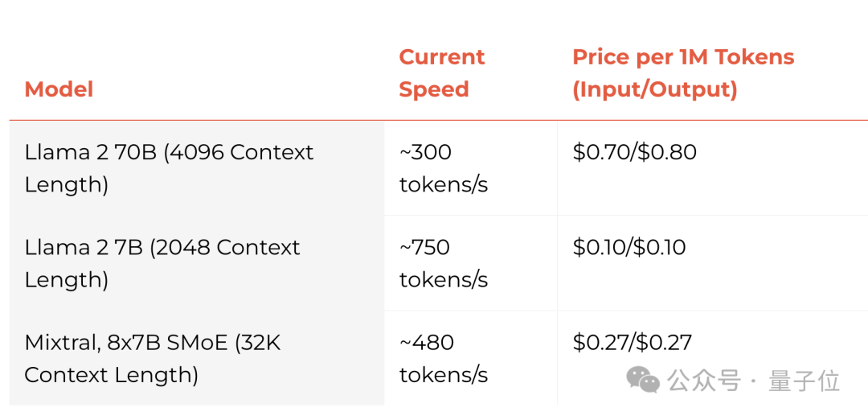Select the Llama 2 7B model name
Image resolution: width=868 pixels, height=416 pixels.
(x=84, y=247)
